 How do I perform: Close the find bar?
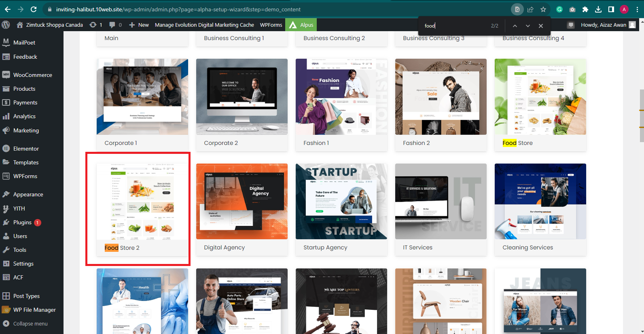coord(541,26)
